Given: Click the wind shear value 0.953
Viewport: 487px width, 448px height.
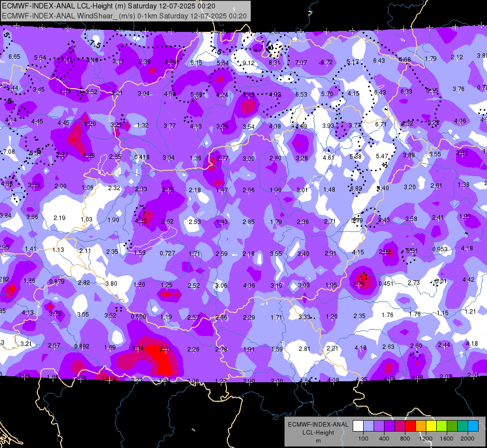Looking at the screenshot, I should click(440, 249).
